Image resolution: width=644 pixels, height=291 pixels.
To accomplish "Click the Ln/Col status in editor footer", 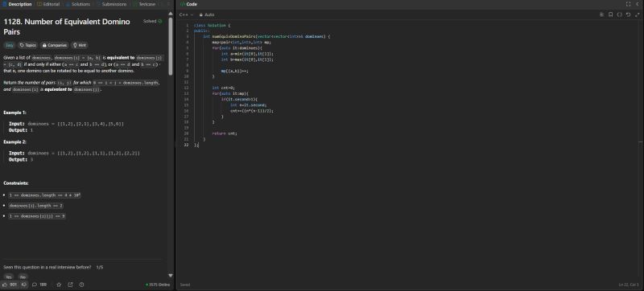I will [x=629, y=285].
